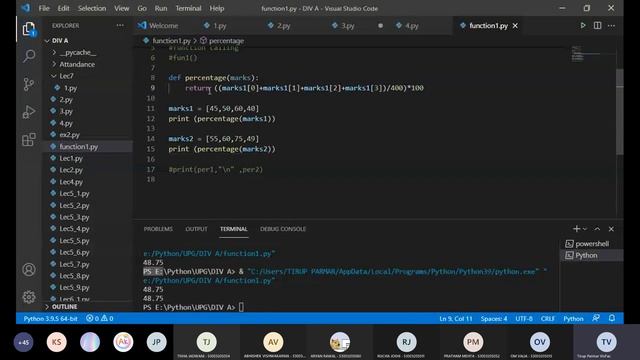This screenshot has width=640, height=360.
Task: Switch to the unsaved 3.py tab
Action: tap(348, 25)
